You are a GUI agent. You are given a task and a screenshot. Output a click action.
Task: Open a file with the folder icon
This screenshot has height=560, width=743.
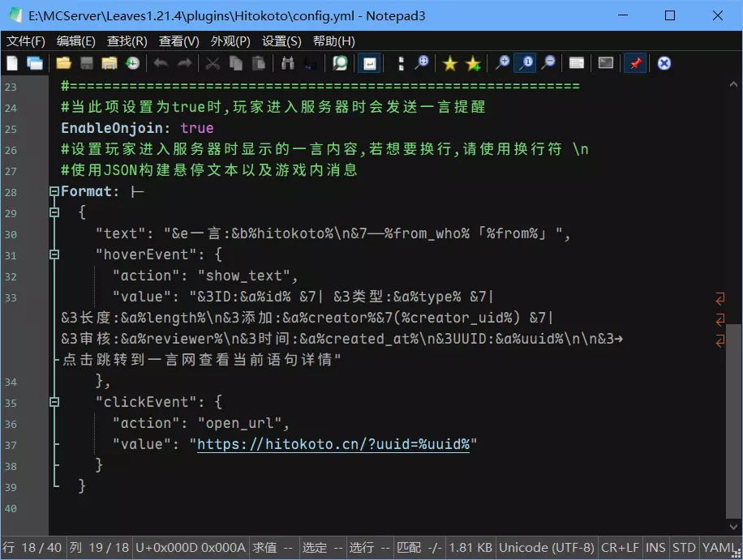(x=63, y=63)
